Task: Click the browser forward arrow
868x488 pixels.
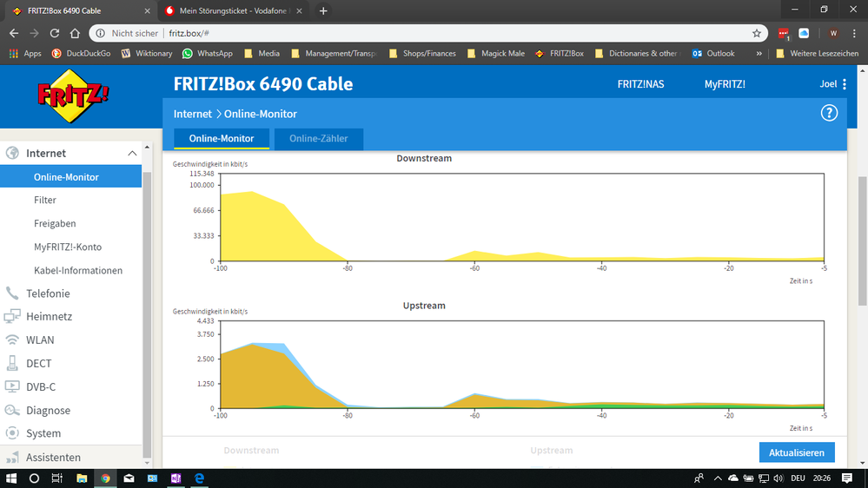Action: pyautogui.click(x=35, y=33)
